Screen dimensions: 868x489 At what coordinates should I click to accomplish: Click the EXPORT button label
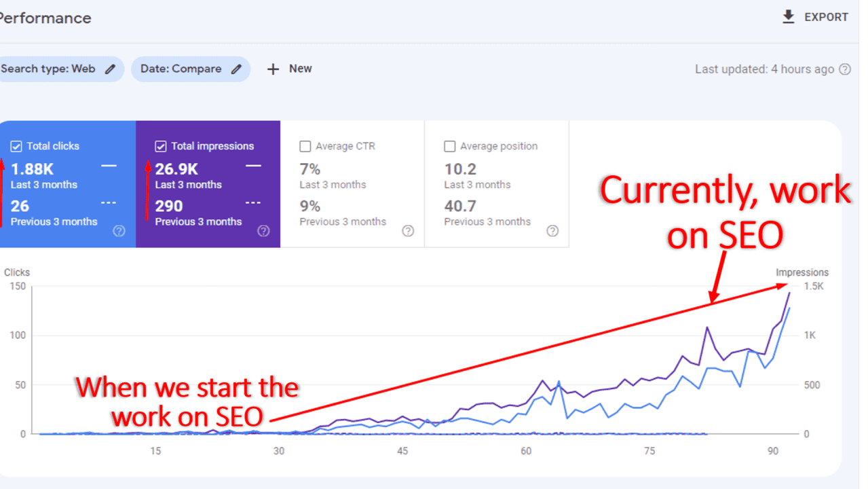point(826,17)
